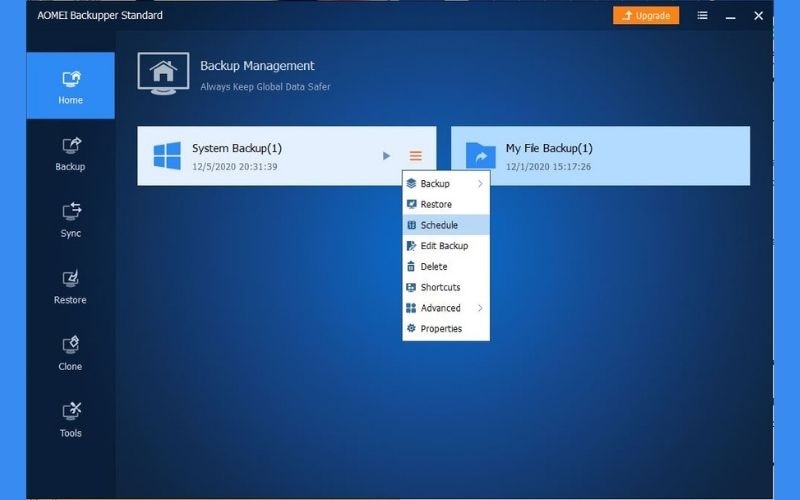This screenshot has height=500, width=800.
Task: Click the System Backup(1) title text
Action: click(x=237, y=148)
